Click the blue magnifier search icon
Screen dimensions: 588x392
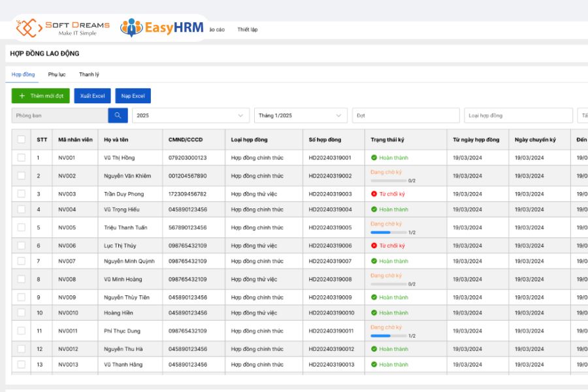click(118, 116)
